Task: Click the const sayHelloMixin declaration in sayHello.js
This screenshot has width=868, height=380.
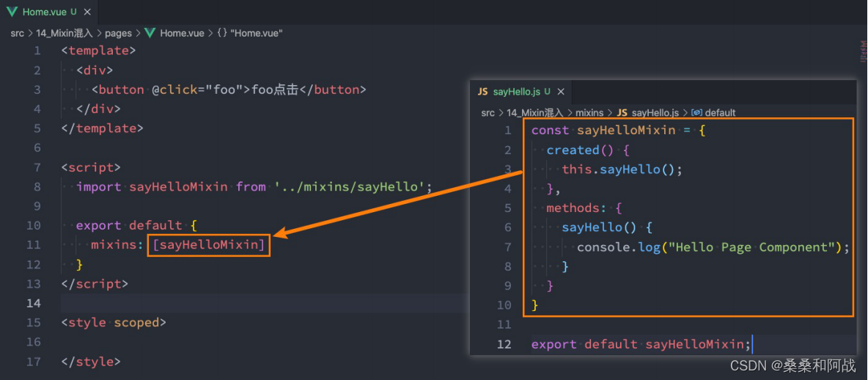Action: [x=619, y=130]
